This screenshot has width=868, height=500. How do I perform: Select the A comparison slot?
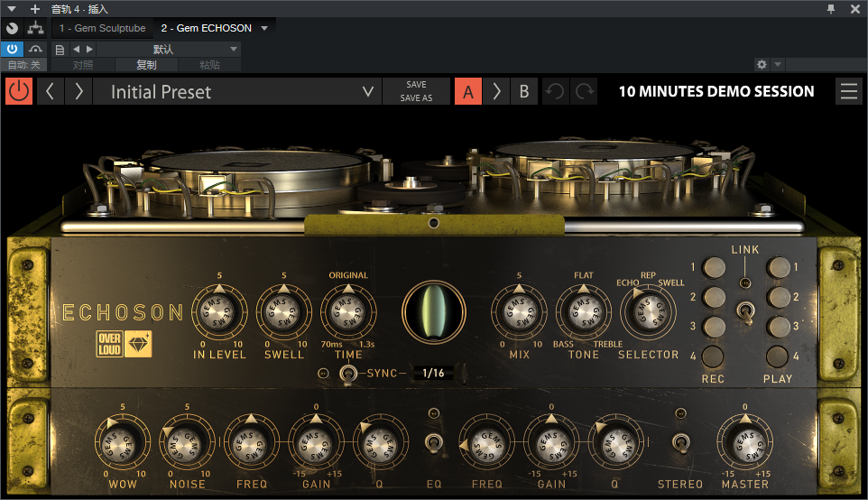pos(468,91)
